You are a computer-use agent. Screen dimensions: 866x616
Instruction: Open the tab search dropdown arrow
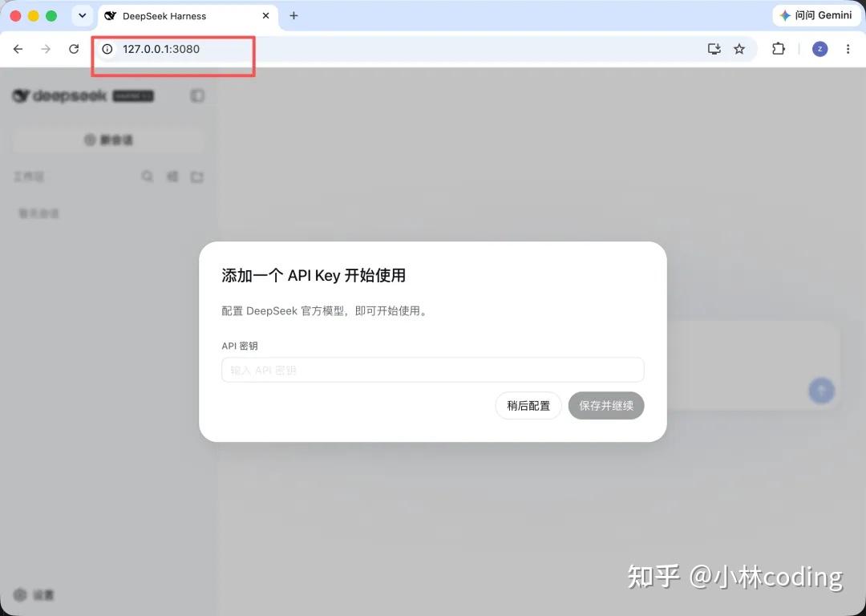point(83,15)
